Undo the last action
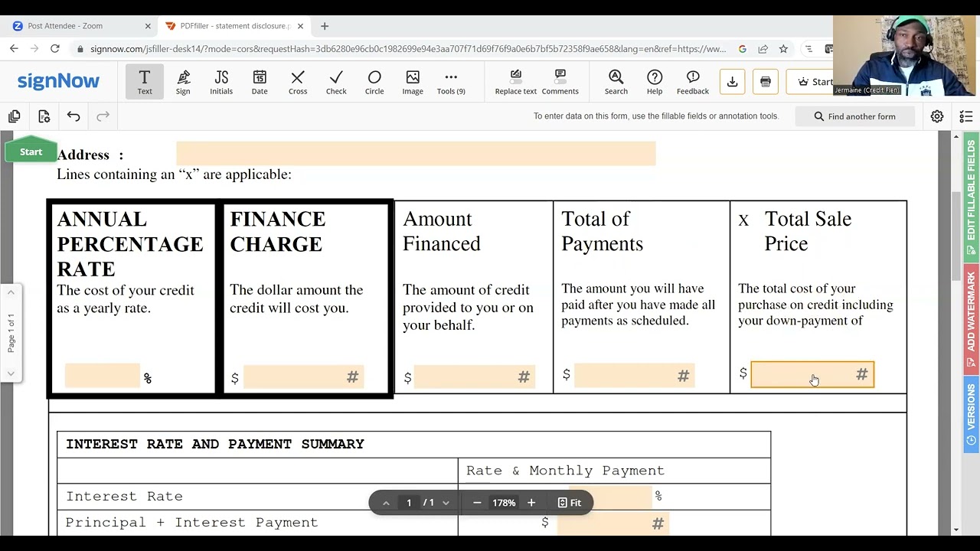 point(73,116)
